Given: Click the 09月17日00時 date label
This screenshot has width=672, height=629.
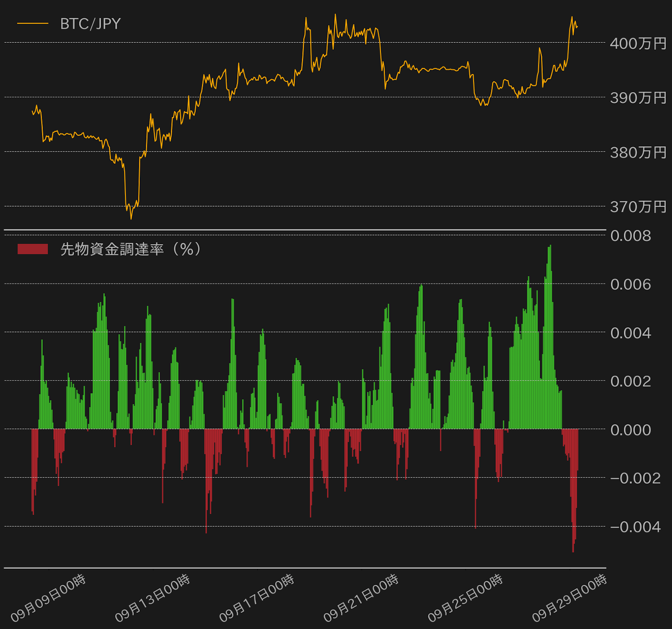Looking at the screenshot, I should pyautogui.click(x=257, y=598).
